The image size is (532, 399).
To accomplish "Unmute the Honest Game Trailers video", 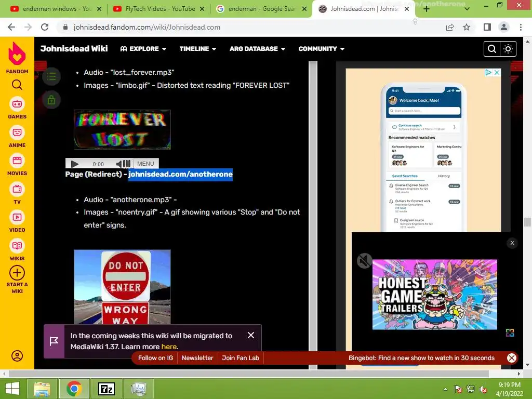I will (364, 261).
